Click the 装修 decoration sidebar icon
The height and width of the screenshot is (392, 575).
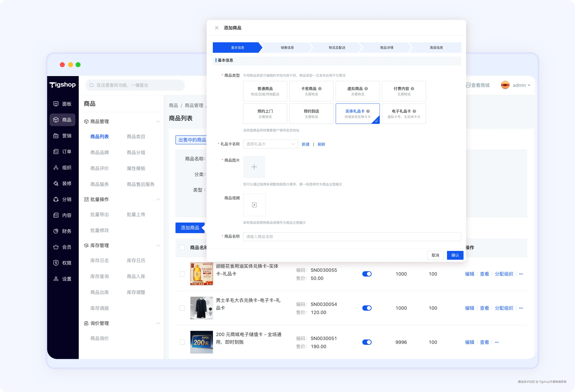56,183
